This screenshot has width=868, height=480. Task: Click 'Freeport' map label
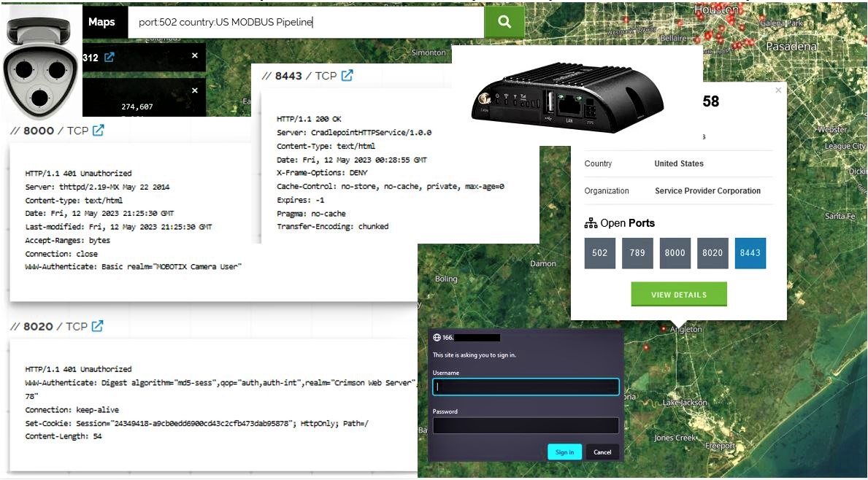click(x=721, y=446)
